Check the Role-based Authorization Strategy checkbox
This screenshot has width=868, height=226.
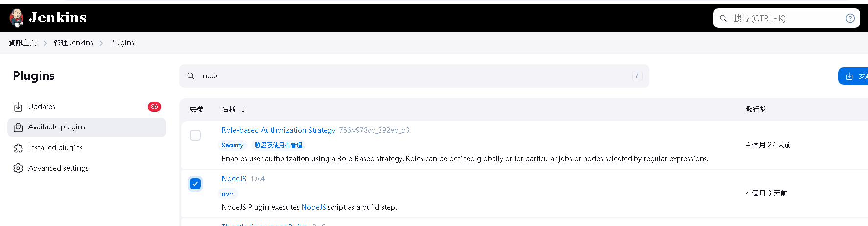[x=195, y=135]
